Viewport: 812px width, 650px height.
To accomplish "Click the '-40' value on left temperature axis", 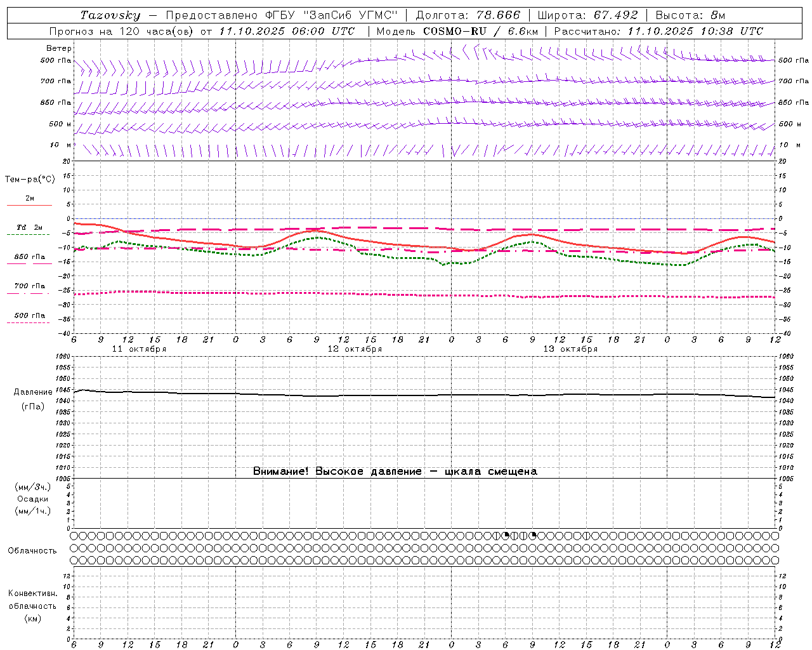I will [63, 333].
